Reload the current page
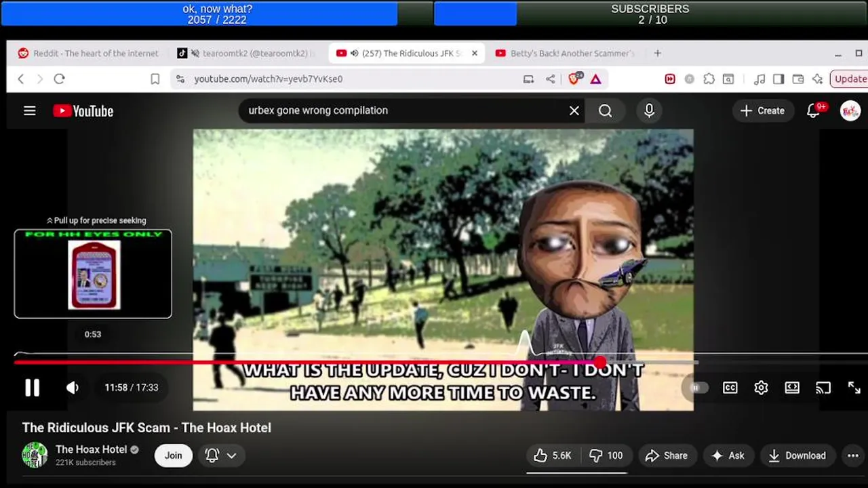This screenshot has width=868, height=488. [59, 79]
